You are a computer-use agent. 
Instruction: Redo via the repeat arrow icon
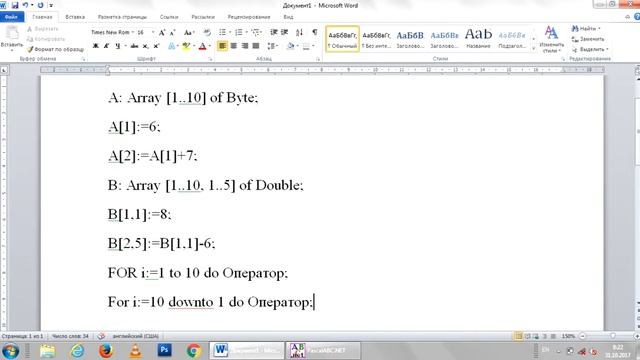tap(40, 5)
